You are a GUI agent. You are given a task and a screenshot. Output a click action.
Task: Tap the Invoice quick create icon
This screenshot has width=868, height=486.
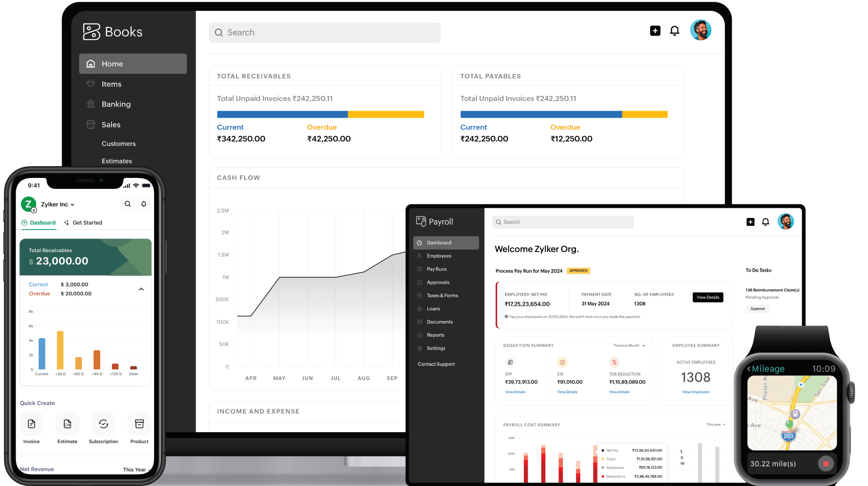pos(31,424)
